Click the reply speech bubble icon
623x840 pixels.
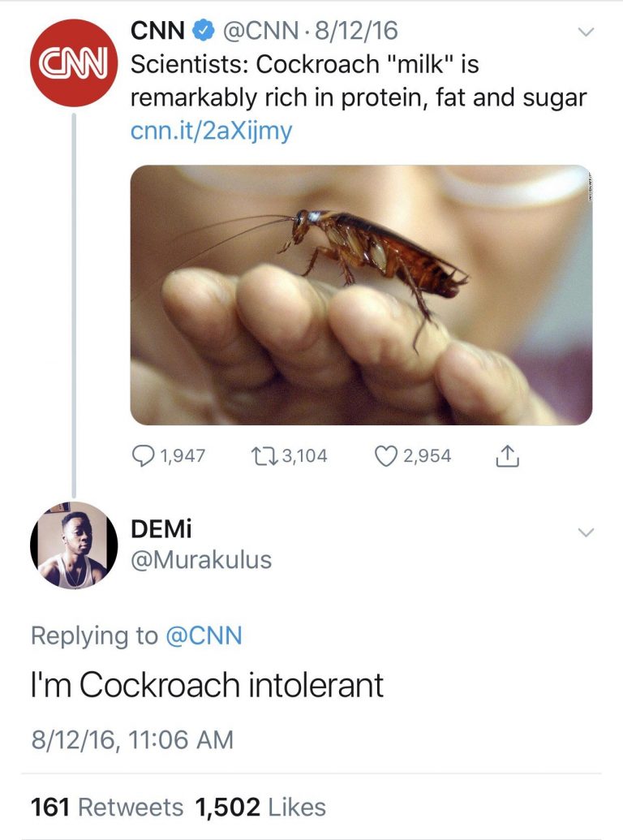[144, 455]
